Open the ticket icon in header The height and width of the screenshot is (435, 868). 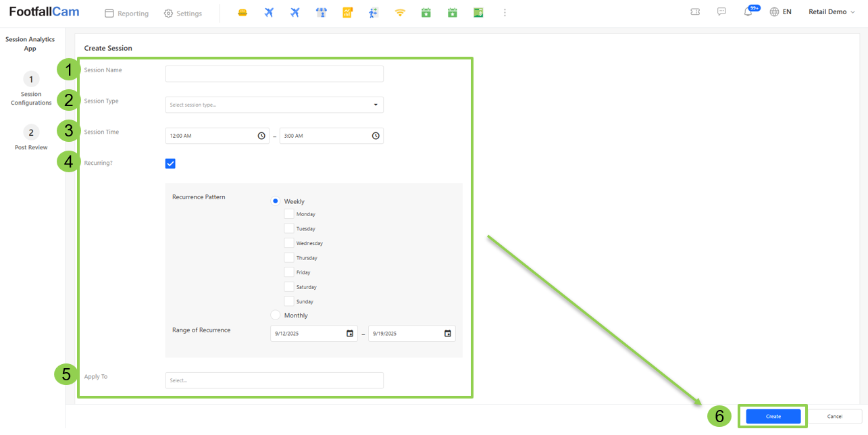pos(695,12)
